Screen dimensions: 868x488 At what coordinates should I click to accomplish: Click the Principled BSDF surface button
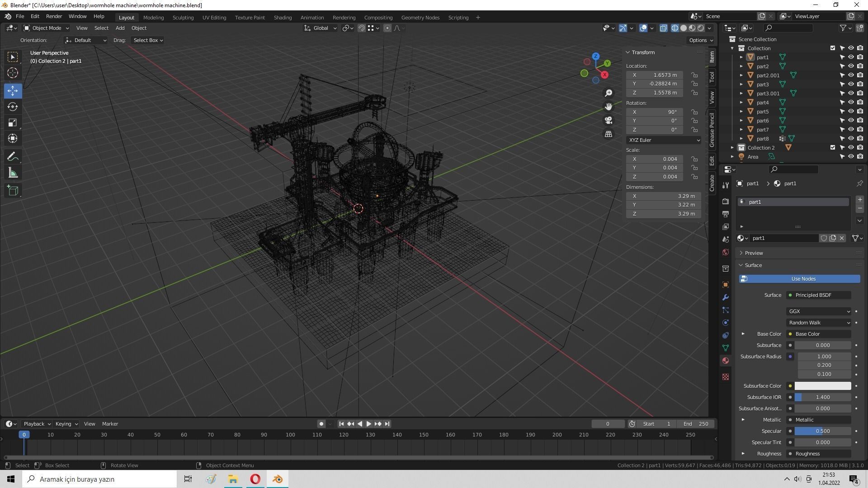point(819,295)
